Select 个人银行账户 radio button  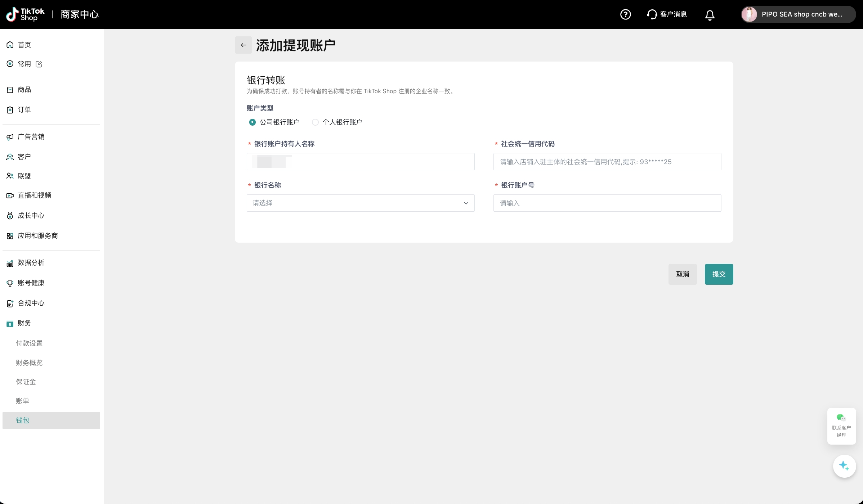(315, 122)
